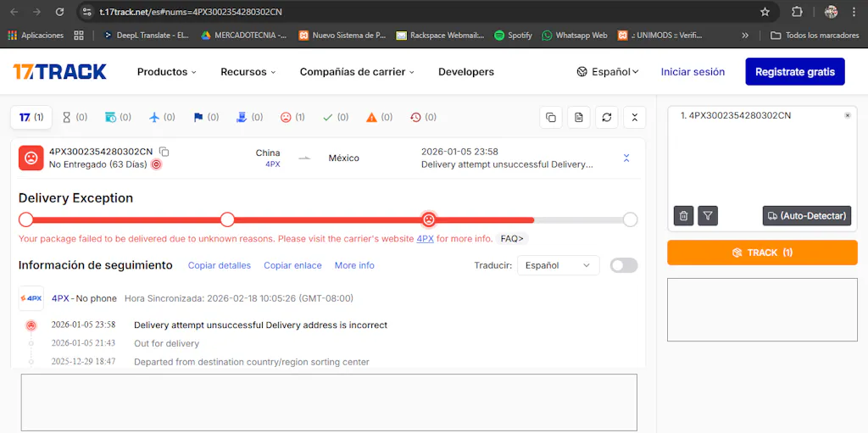Viewport: 868px width, 433px height.
Task: Click the Copiar enlace link
Action: click(x=292, y=265)
